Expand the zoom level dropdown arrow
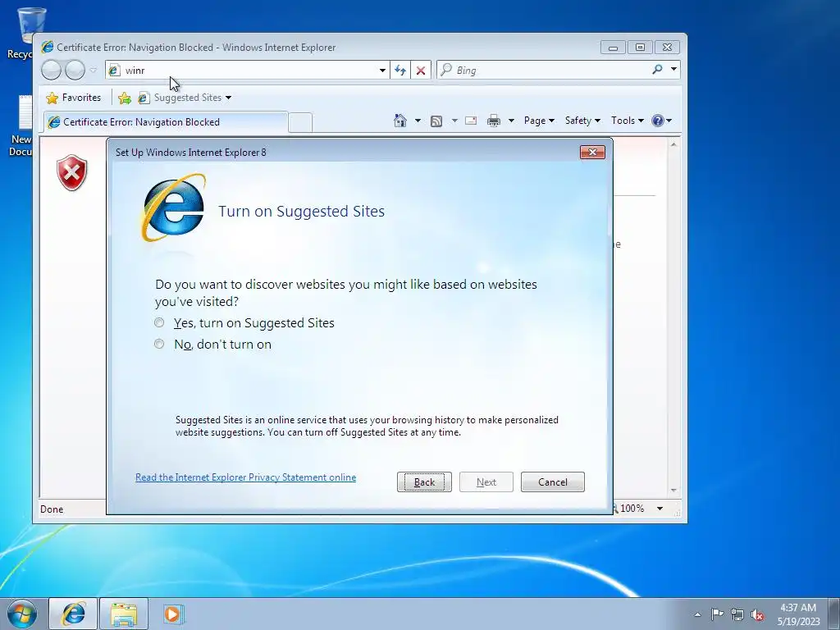This screenshot has height=630, width=840. [x=660, y=509]
